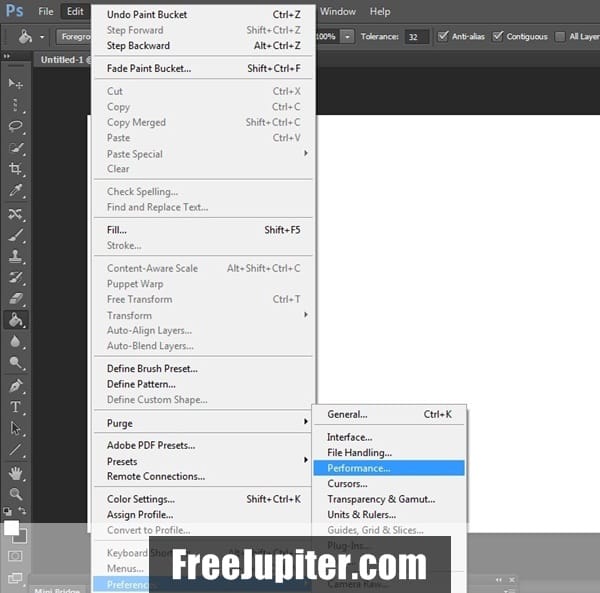Screen dimensions: 600x593
Task: Select the Quick Selection tool
Action: (15, 148)
